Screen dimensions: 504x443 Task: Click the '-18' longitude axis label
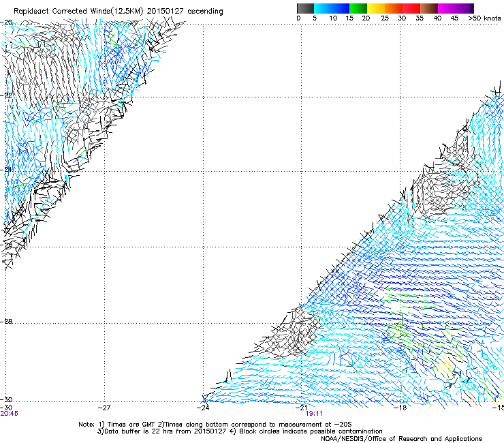(x=400, y=408)
